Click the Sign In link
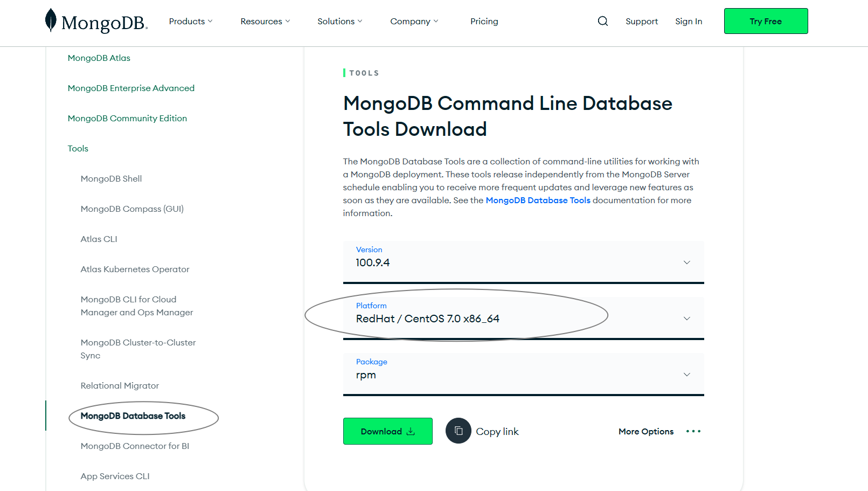 (x=689, y=21)
